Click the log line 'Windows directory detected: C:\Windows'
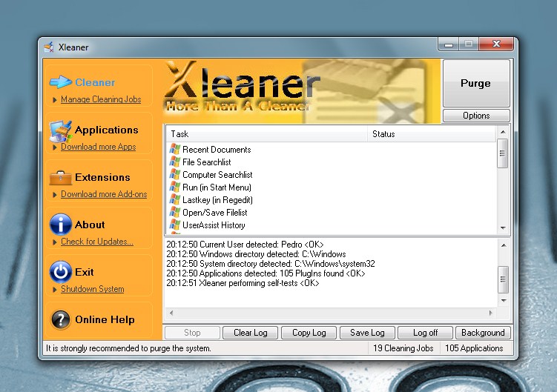This screenshot has width=557, height=392. (256, 254)
